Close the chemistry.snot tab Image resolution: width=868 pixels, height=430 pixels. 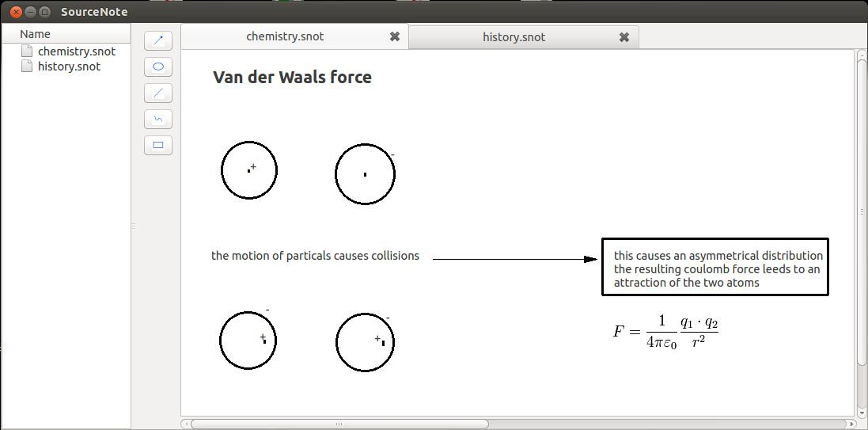[x=395, y=37]
